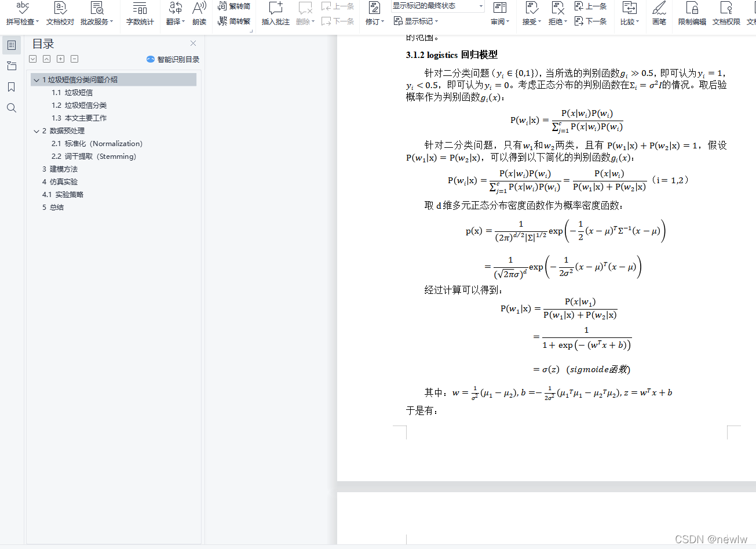Open the search sidebar icon
756x549 pixels.
[x=12, y=108]
